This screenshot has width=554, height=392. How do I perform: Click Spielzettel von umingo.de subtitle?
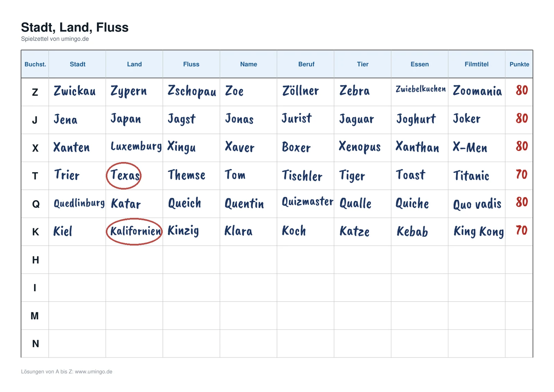tap(55, 39)
